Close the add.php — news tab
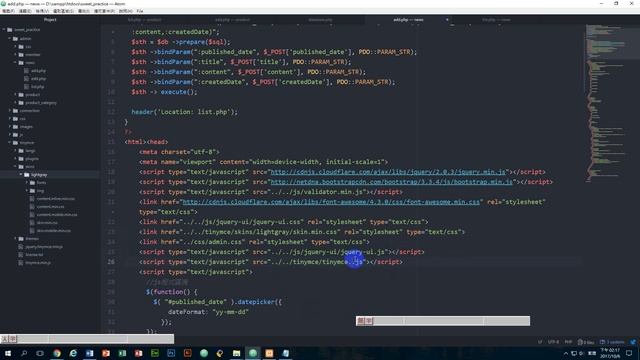This screenshot has height=360, width=640. [447, 20]
